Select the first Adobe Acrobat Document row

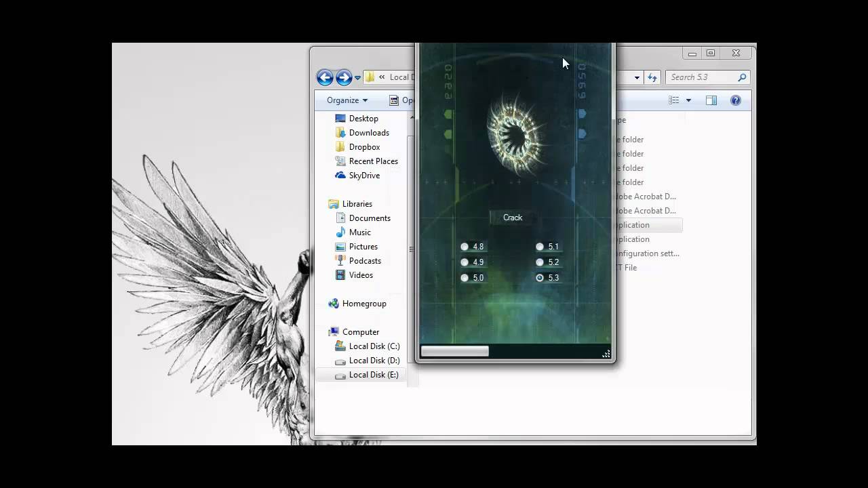(645, 197)
